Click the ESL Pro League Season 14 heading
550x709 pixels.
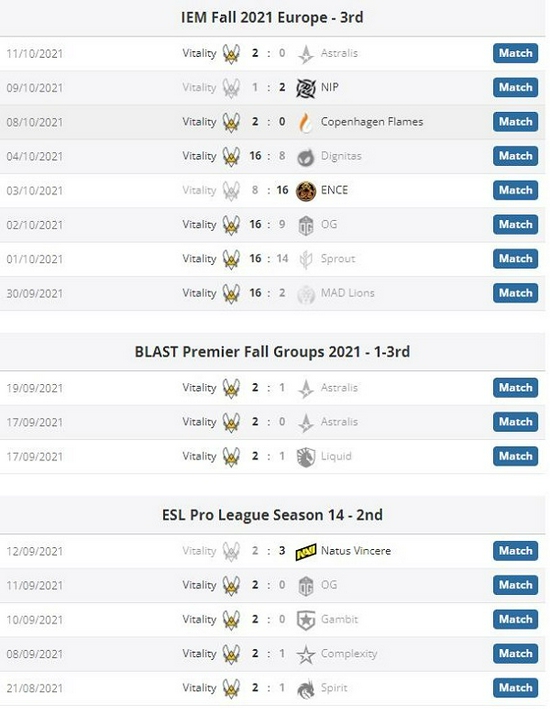272,515
